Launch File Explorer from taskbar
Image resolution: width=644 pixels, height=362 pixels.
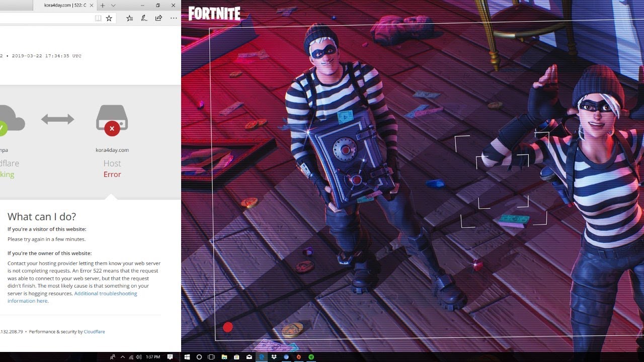pos(224,357)
